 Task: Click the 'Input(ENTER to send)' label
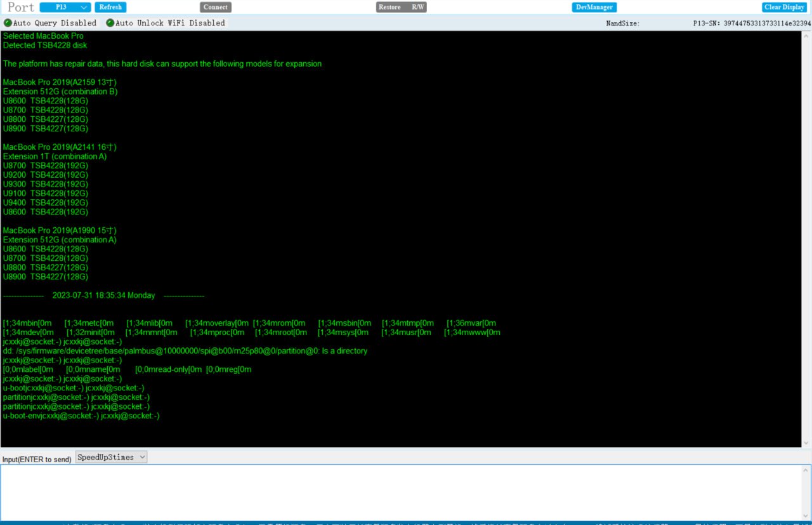(x=37, y=459)
